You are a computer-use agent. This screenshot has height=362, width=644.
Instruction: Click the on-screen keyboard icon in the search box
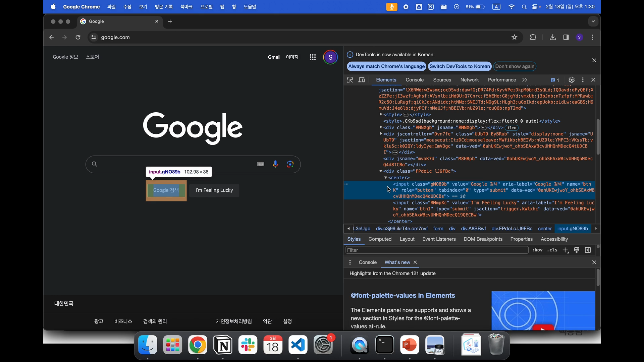point(261,164)
